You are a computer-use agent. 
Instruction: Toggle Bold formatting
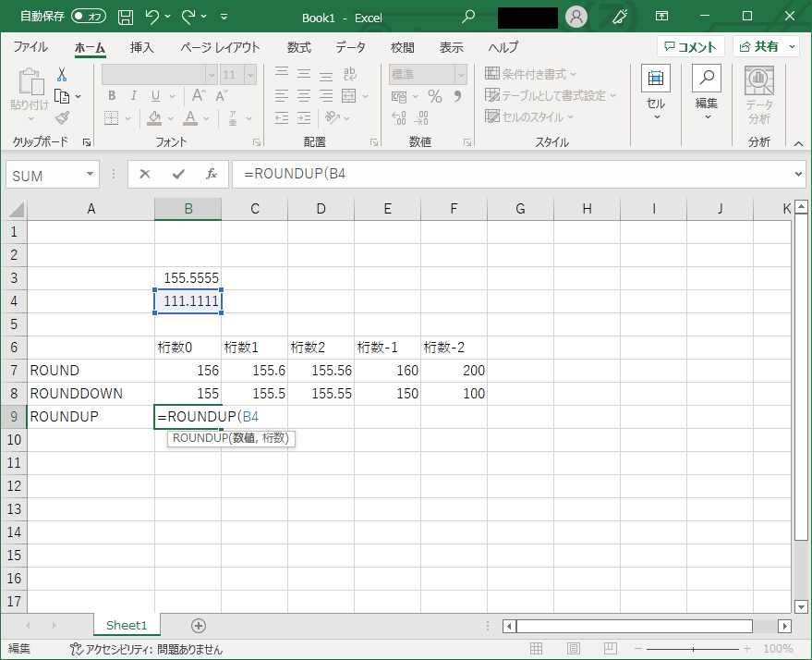(x=112, y=96)
